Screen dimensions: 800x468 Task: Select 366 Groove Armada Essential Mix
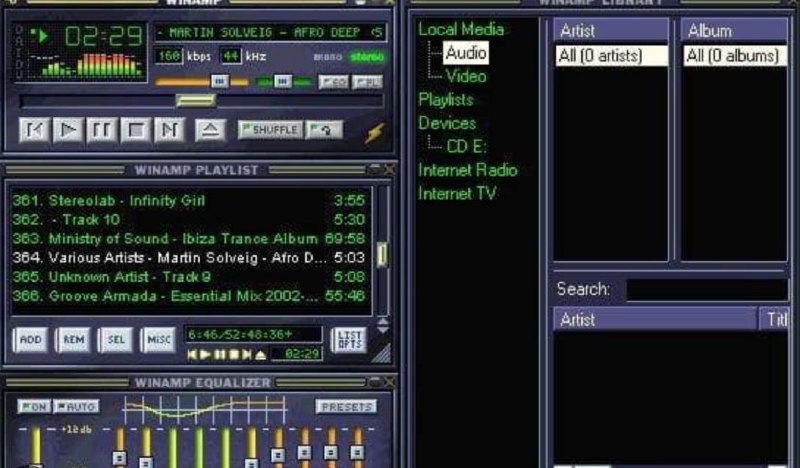tap(189, 296)
